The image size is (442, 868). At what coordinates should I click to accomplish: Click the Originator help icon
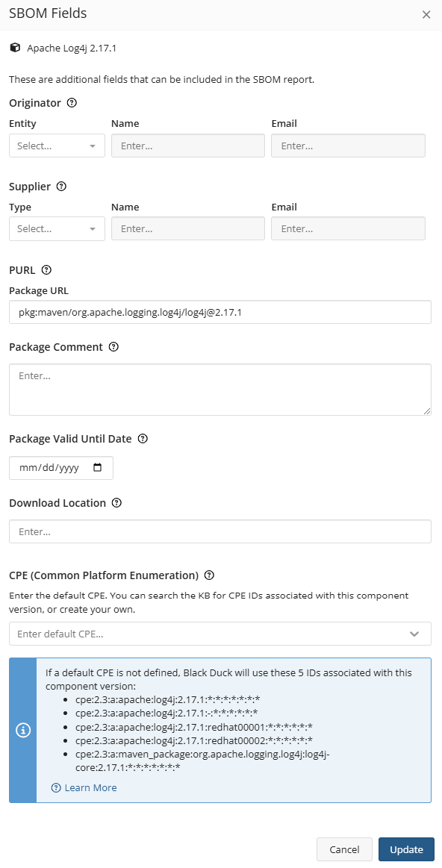point(72,102)
